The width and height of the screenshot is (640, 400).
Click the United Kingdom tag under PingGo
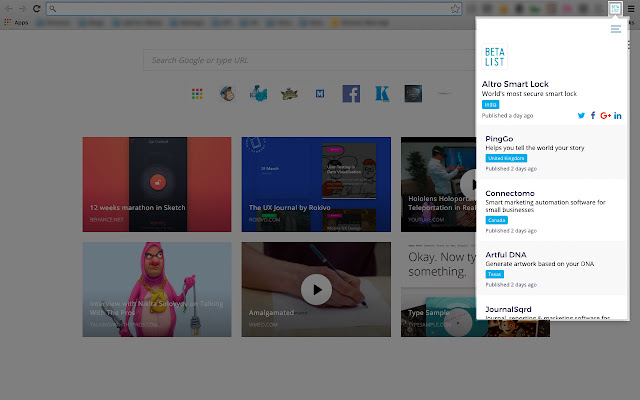point(506,158)
